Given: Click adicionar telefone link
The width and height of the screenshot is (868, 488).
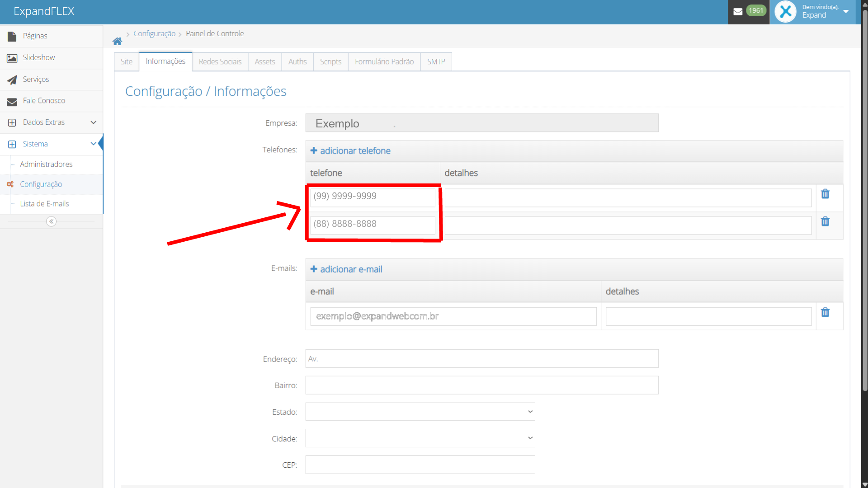Looking at the screenshot, I should tap(350, 151).
